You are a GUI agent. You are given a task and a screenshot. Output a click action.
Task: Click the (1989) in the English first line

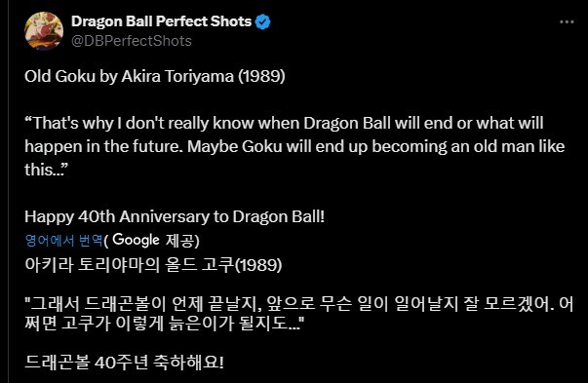coord(261,76)
